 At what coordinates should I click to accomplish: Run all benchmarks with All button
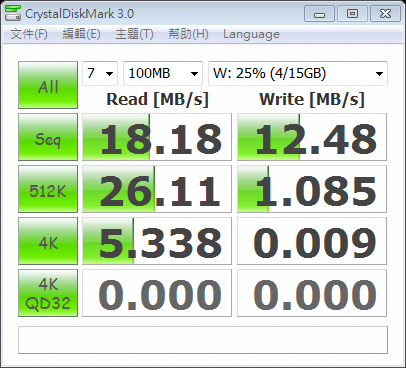(x=48, y=85)
